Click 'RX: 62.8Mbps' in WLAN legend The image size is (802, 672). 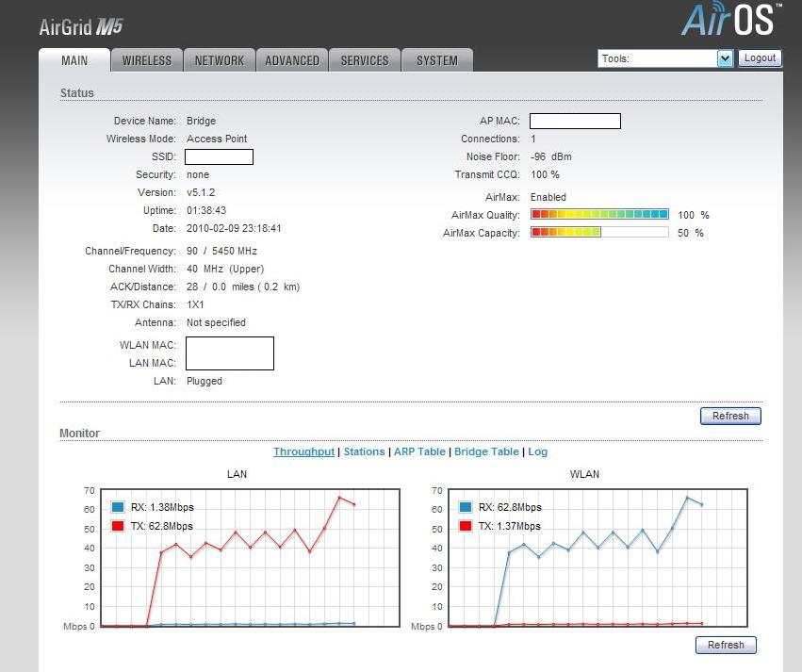pyautogui.click(x=510, y=507)
